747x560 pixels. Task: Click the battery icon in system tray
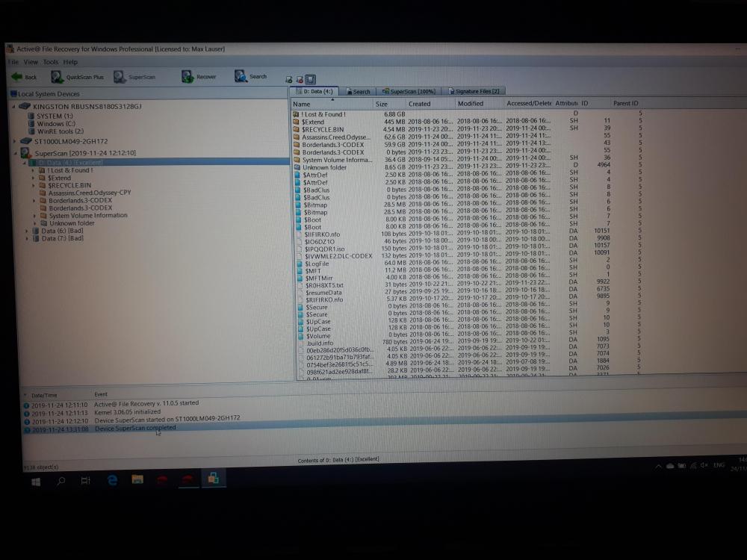[682, 466]
